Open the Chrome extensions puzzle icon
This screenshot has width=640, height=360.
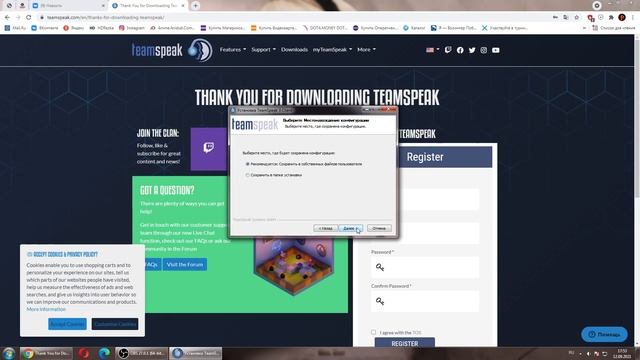(611, 17)
